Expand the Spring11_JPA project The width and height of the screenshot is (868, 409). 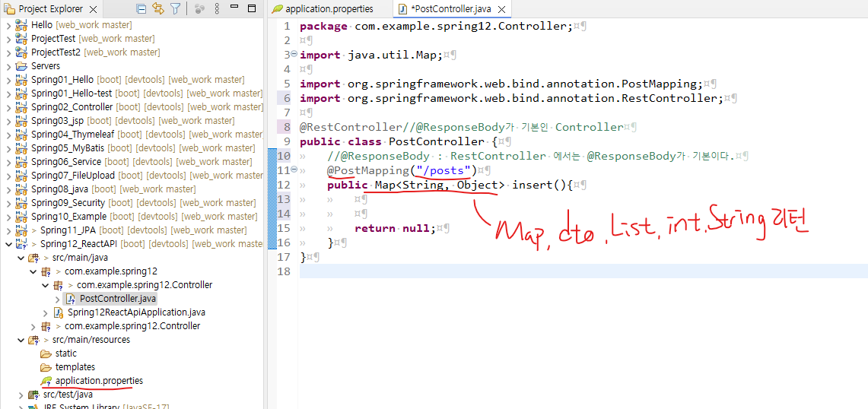pos(8,230)
